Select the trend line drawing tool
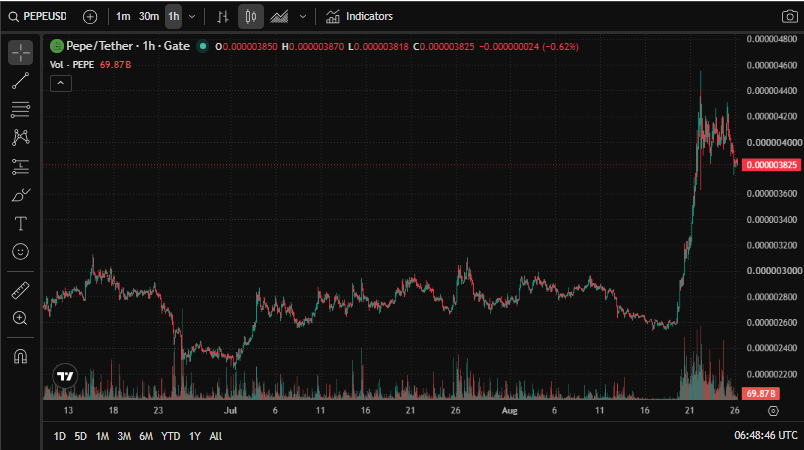Screen dimensions: 804x450 [x=21, y=80]
